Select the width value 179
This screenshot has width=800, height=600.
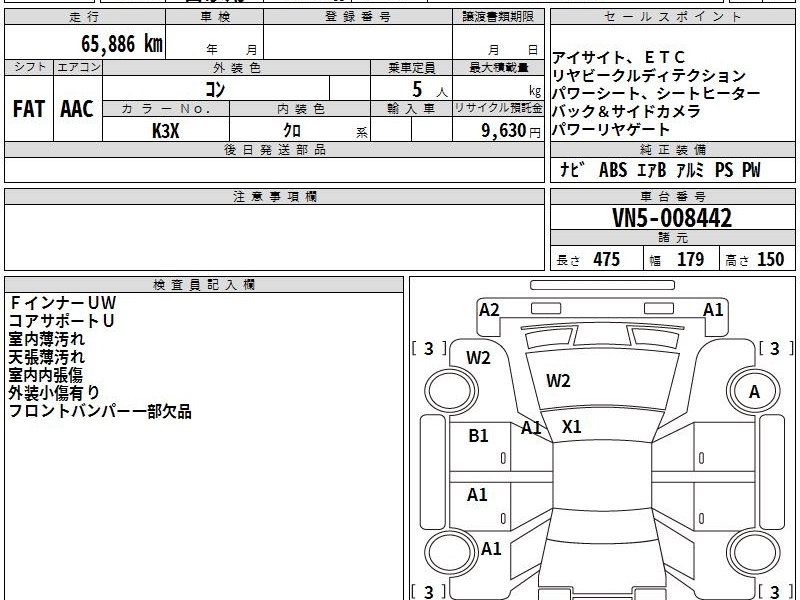(690, 259)
